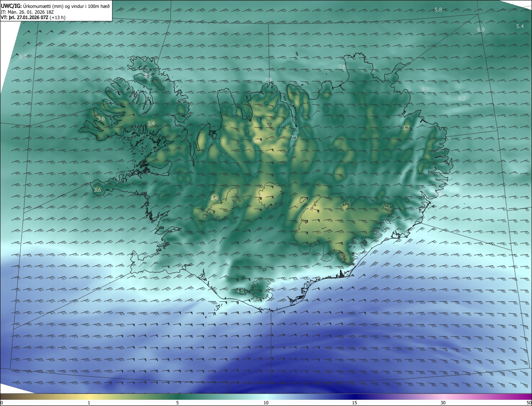Click the colorbar tick label 1

[x=89, y=403]
